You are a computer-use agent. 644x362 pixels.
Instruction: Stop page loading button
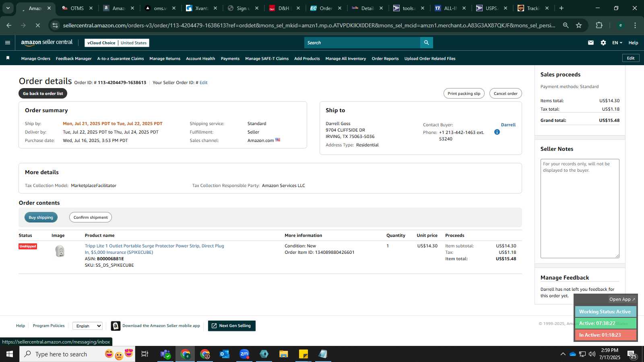(37, 25)
